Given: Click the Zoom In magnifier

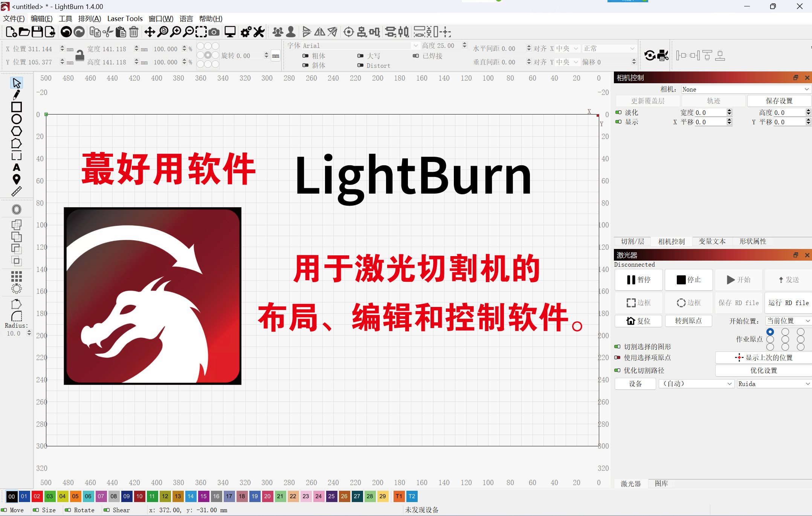Looking at the screenshot, I should coord(176,32).
